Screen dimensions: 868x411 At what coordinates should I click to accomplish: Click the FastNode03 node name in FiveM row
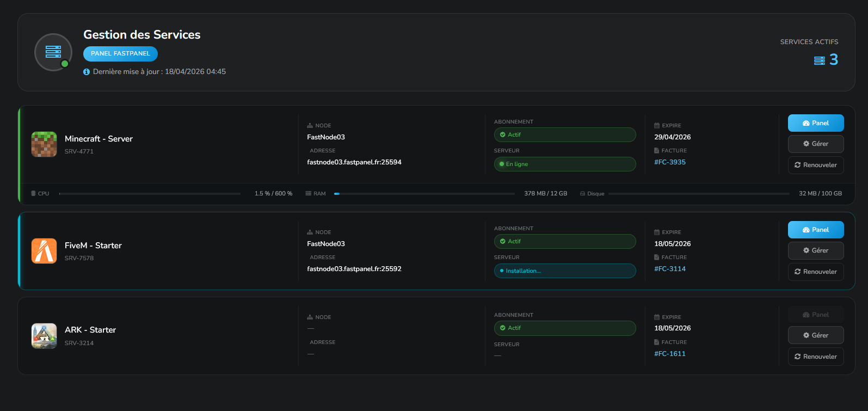click(326, 244)
